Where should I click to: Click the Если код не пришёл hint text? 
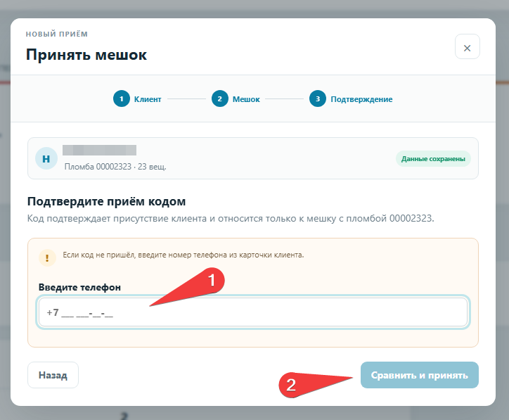click(183, 255)
